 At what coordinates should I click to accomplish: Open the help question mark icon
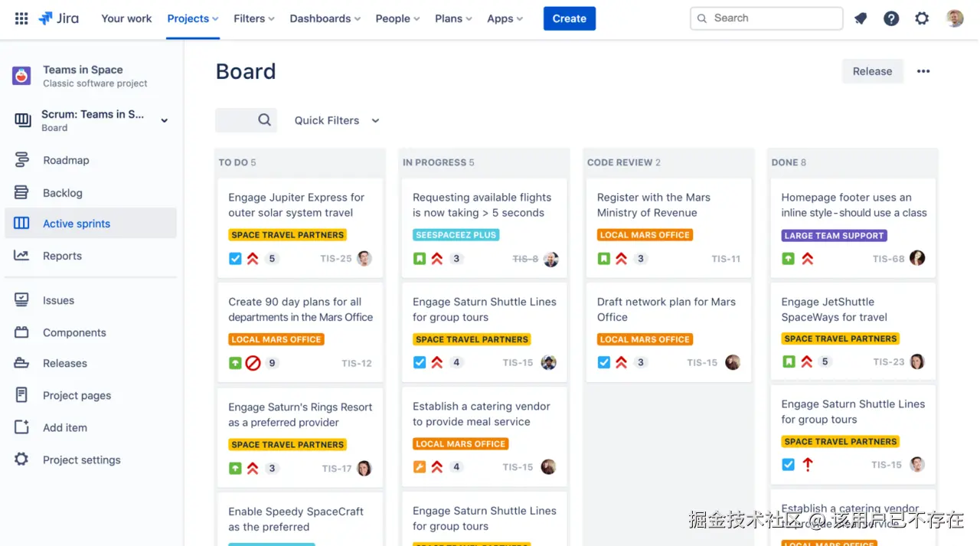coord(891,18)
